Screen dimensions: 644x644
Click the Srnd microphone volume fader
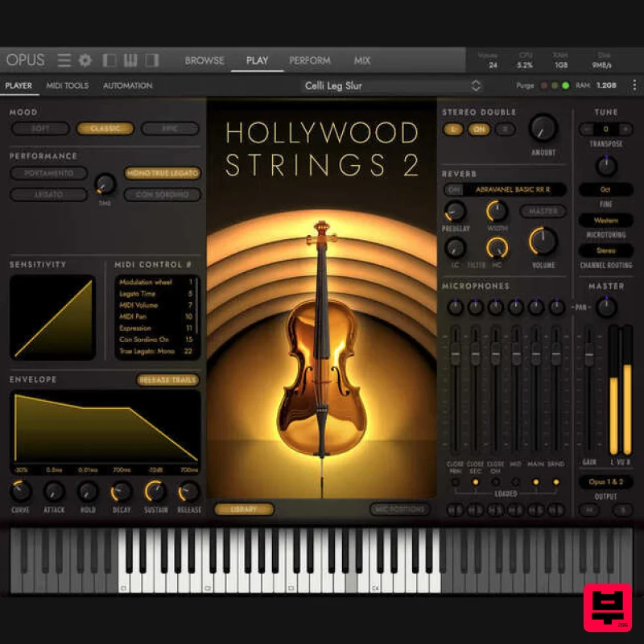click(x=556, y=354)
